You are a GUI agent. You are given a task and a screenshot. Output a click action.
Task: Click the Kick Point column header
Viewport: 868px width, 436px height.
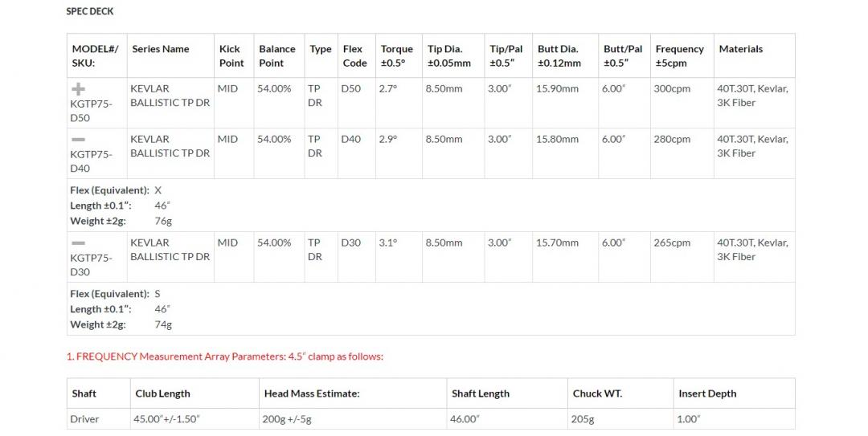click(x=231, y=56)
